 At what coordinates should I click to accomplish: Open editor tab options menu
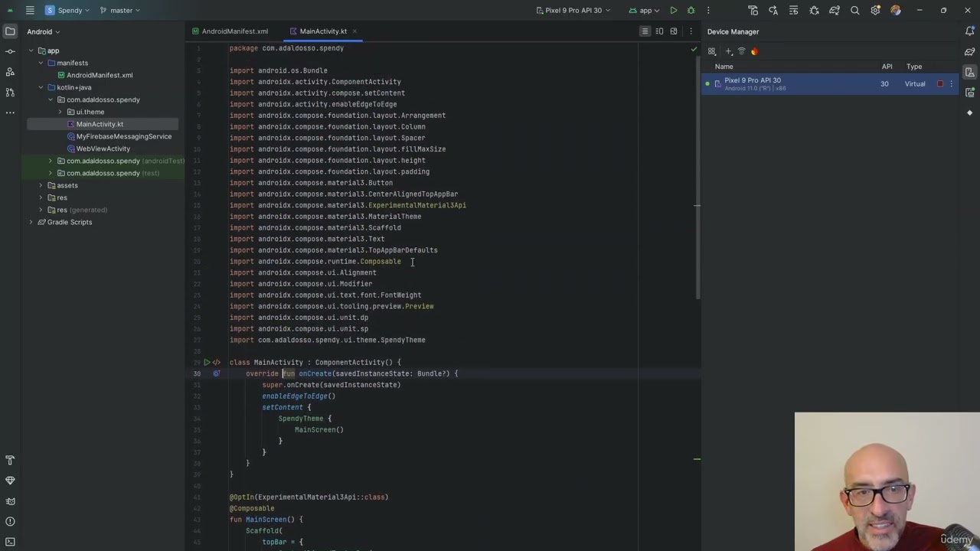tap(691, 31)
